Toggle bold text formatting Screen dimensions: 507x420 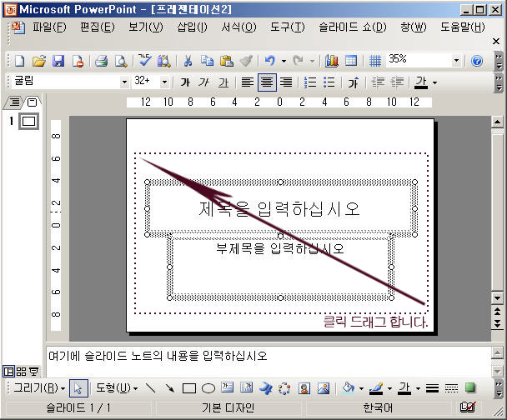(185, 82)
